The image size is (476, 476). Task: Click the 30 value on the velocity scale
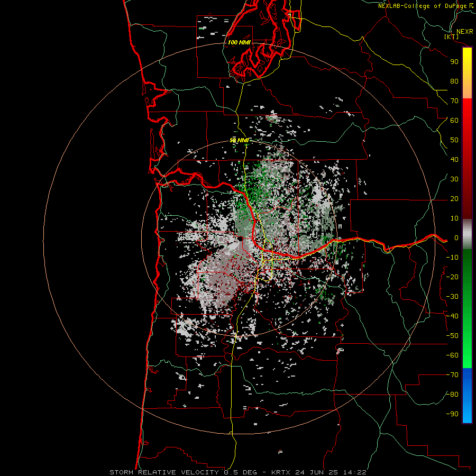click(454, 179)
